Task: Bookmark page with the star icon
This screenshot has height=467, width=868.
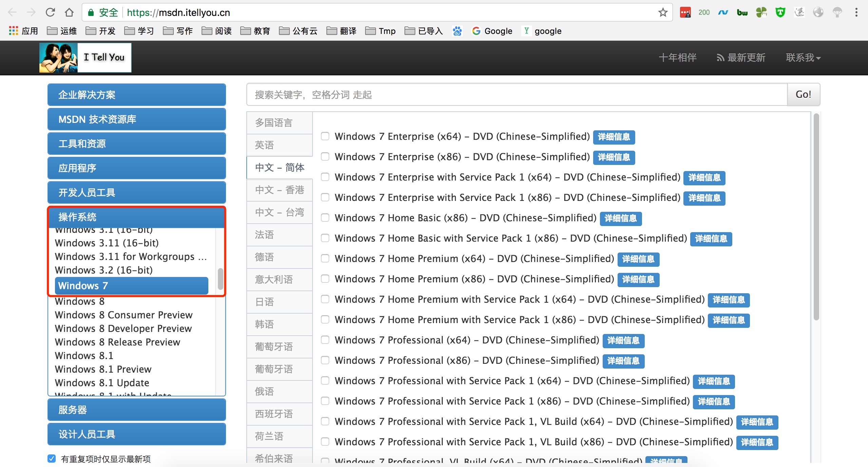Action: pos(663,13)
